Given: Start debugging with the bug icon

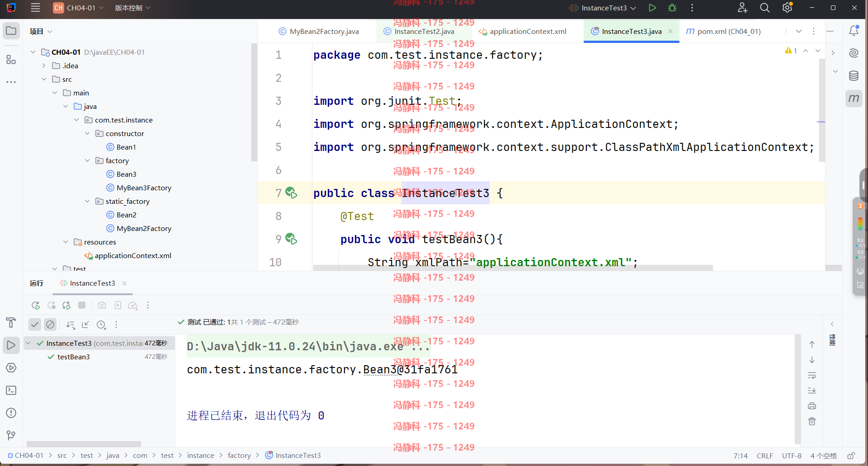Looking at the screenshot, I should 672,8.
